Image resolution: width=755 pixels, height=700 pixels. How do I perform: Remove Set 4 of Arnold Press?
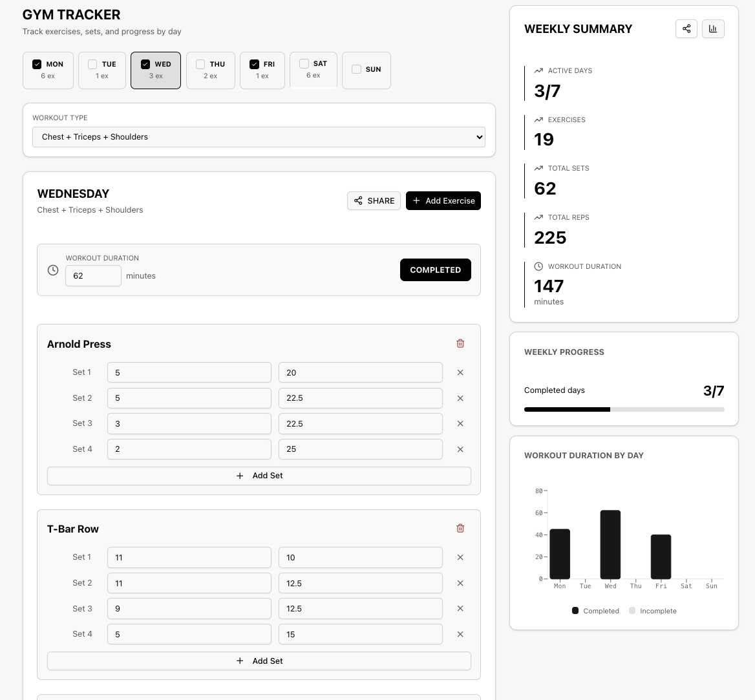[x=460, y=449]
